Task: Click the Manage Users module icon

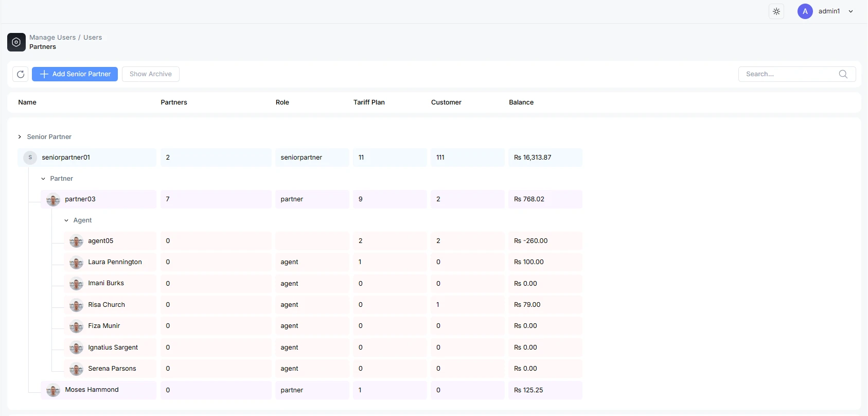Action: pos(16,42)
